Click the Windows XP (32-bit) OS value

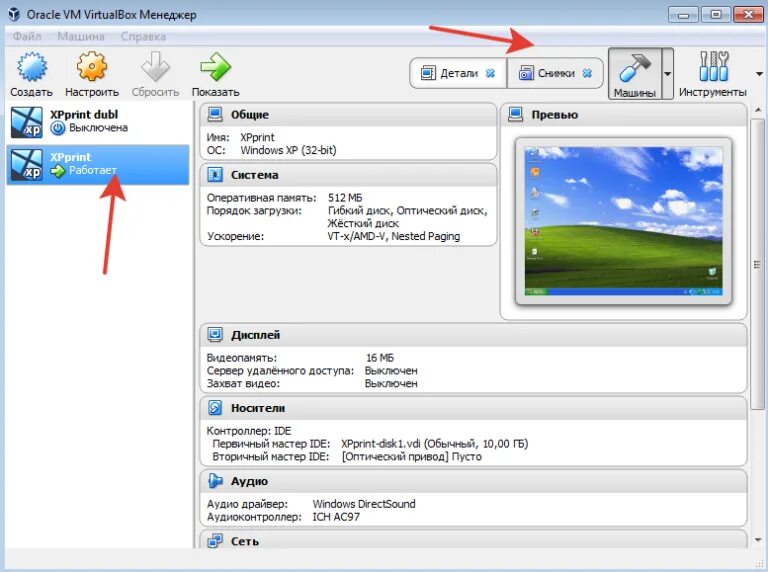tap(288, 150)
